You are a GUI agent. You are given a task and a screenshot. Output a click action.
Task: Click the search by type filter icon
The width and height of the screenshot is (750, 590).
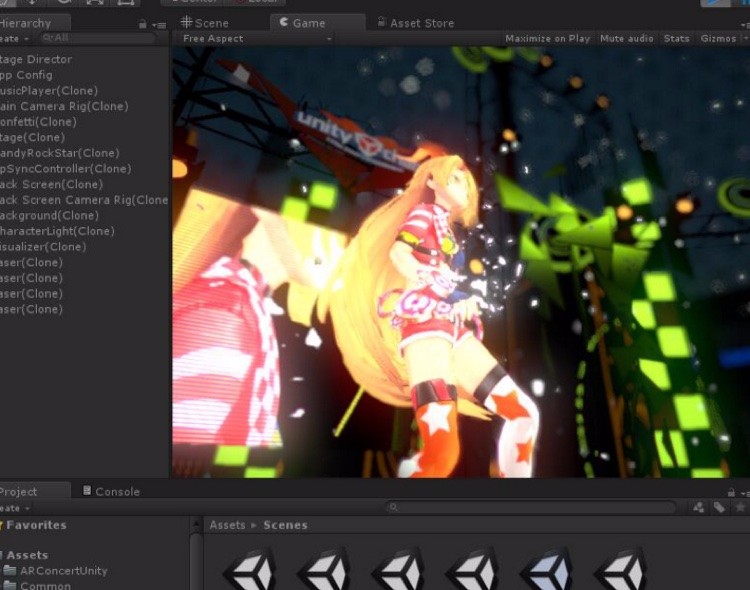click(699, 507)
